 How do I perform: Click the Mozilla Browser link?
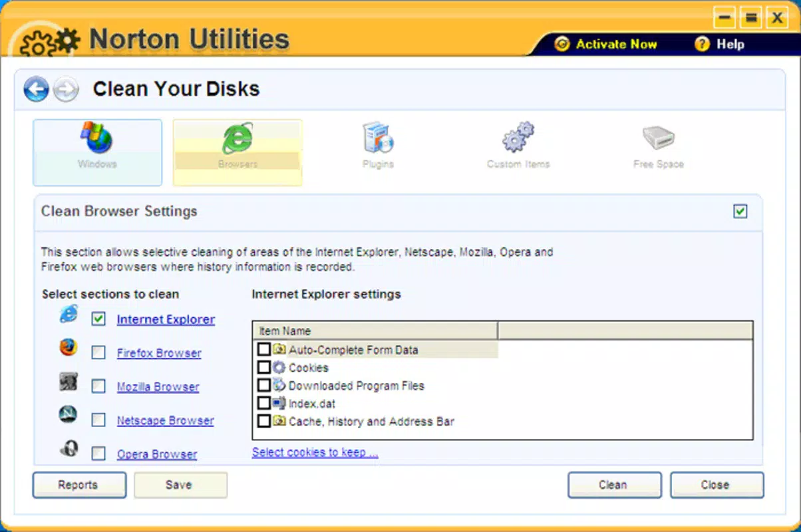pyautogui.click(x=158, y=387)
